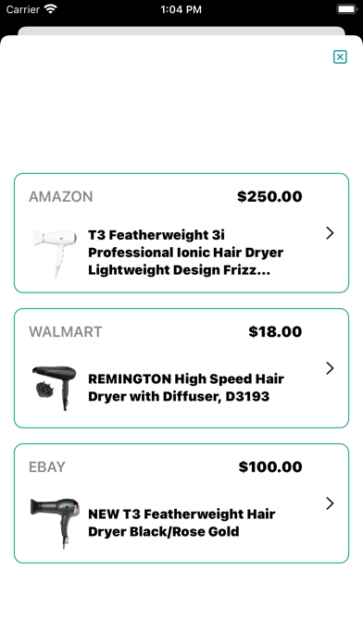The width and height of the screenshot is (363, 644).
Task: Open the Walmart listing chevron arrow
Action: pos(330,368)
